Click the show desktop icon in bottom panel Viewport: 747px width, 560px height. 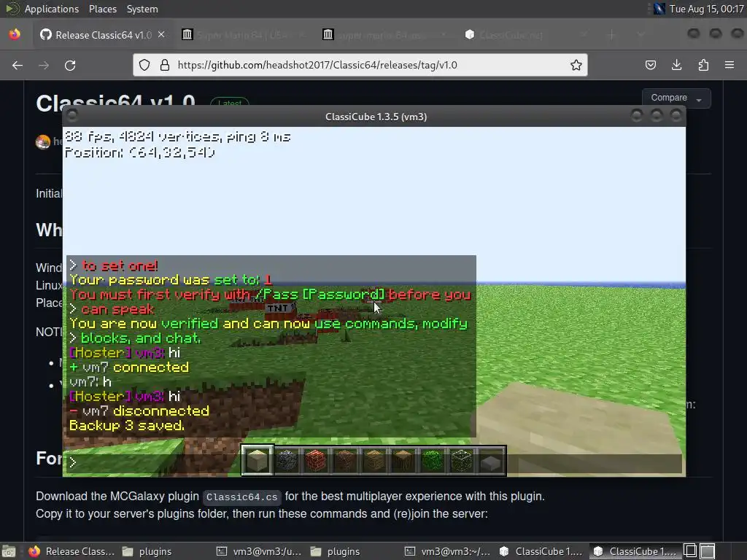(9, 551)
